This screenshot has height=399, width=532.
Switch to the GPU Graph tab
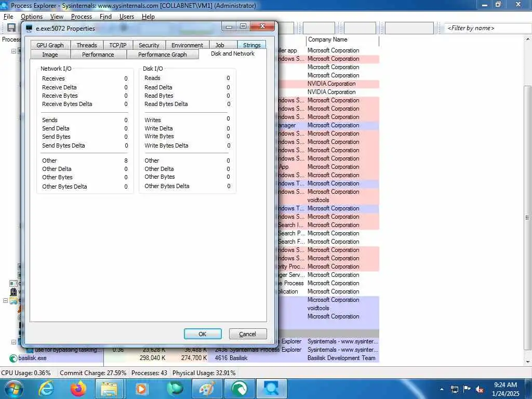pyautogui.click(x=50, y=45)
